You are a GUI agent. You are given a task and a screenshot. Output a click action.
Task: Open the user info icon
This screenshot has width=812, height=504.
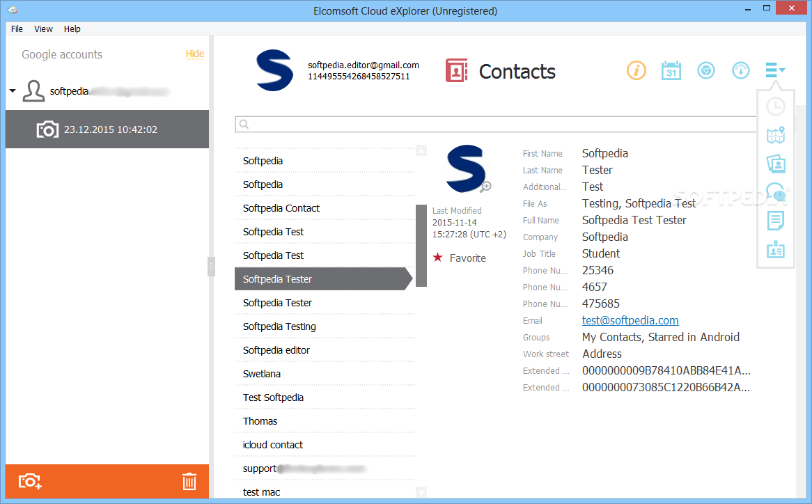pos(637,70)
